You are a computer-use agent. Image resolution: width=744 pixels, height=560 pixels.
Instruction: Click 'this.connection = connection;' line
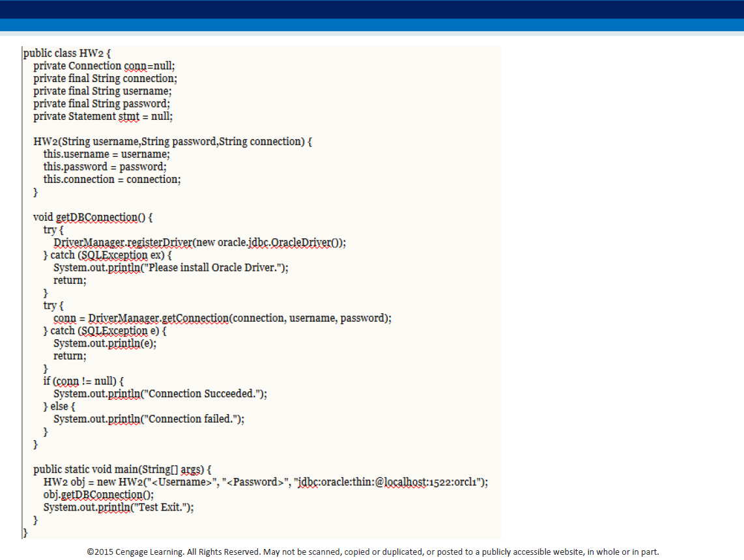112,179
